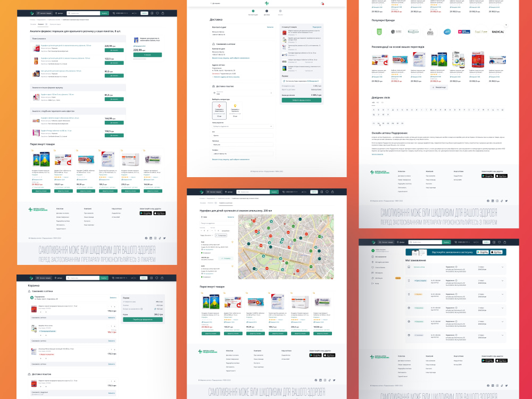Open App Store badge in pharmacy map page footer

(329, 355)
